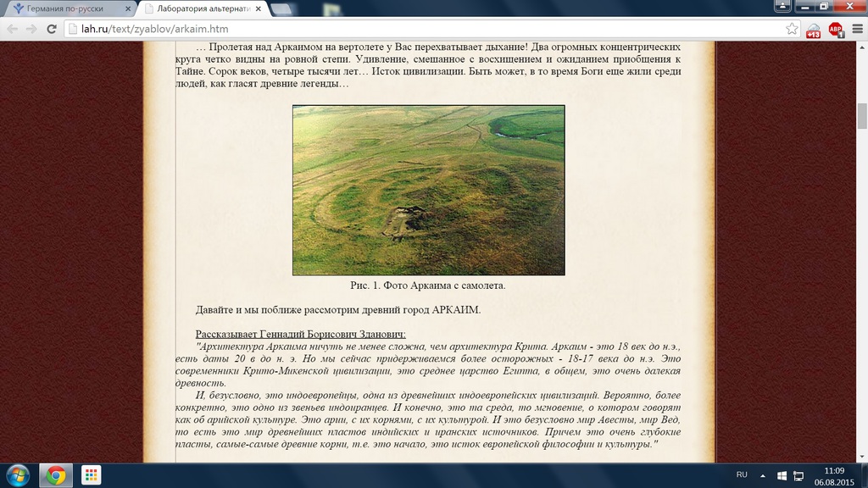
Task: Switch to the Германия по-русски tab
Action: click(x=68, y=8)
